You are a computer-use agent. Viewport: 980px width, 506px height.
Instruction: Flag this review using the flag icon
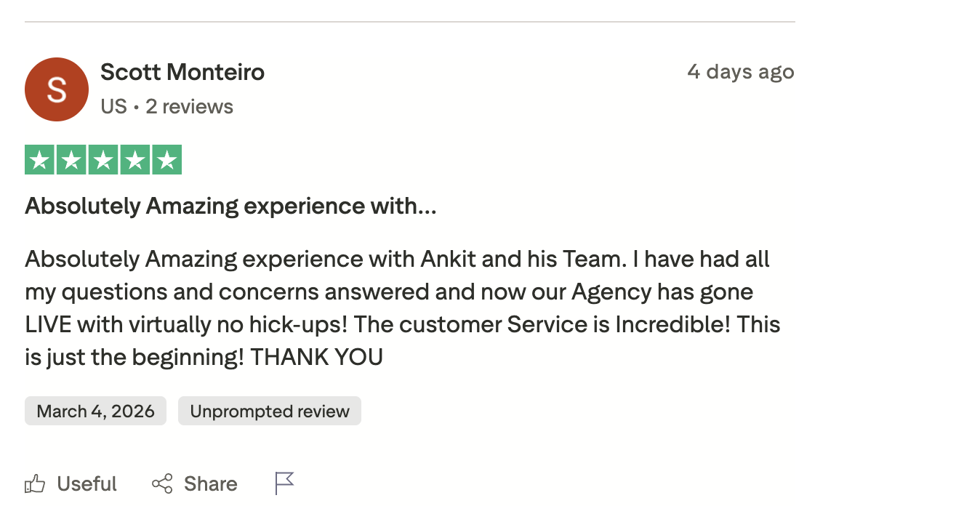click(x=284, y=483)
